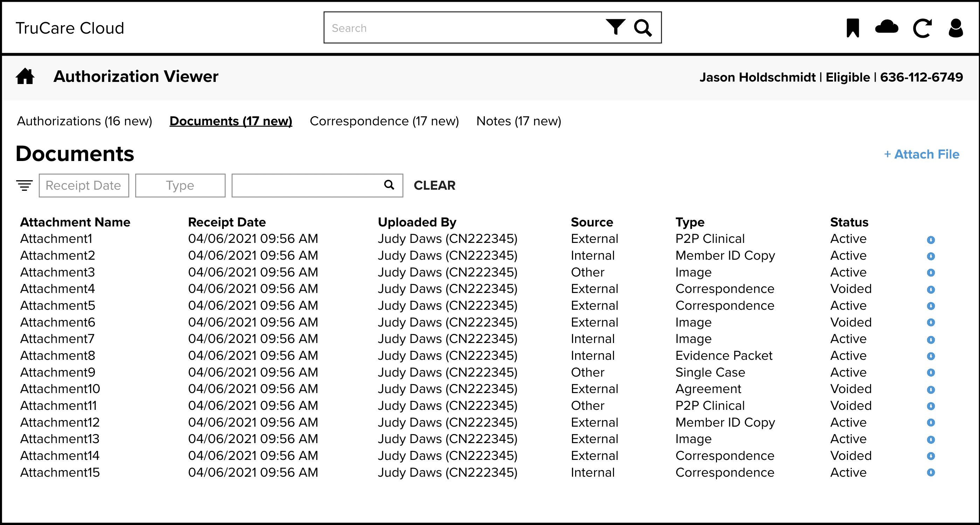Click the blue action icon for Attachment8

point(931,356)
